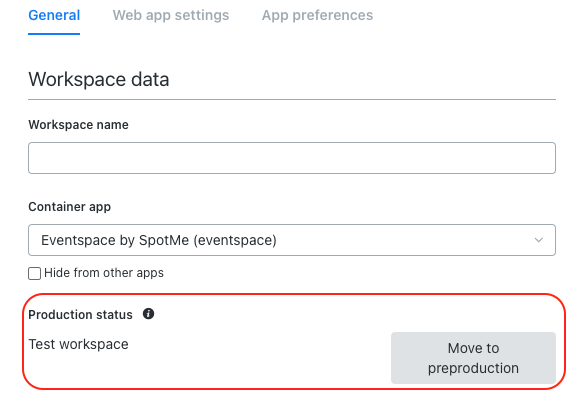Image resolution: width=582 pixels, height=395 pixels.
Task: Open the Production status info icon
Action: point(148,314)
